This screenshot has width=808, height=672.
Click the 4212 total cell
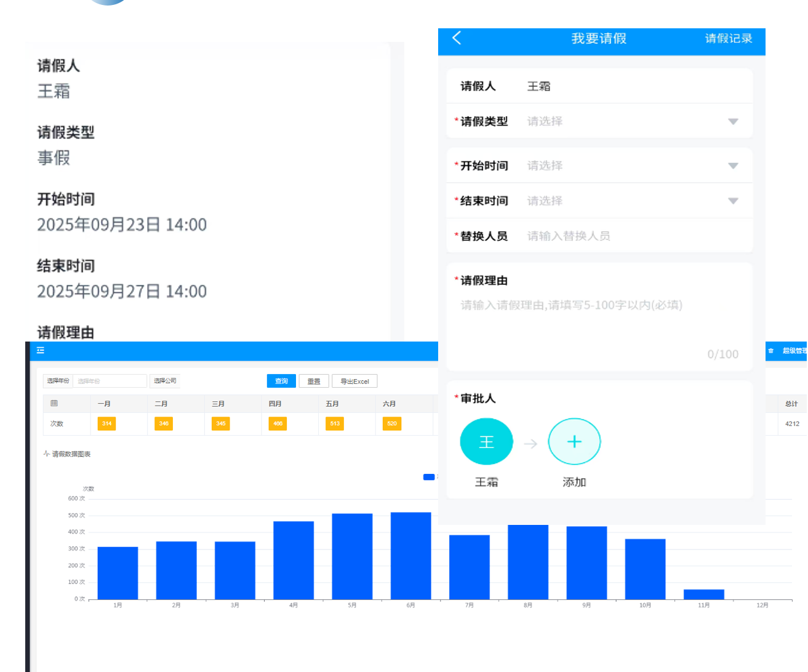click(x=792, y=424)
